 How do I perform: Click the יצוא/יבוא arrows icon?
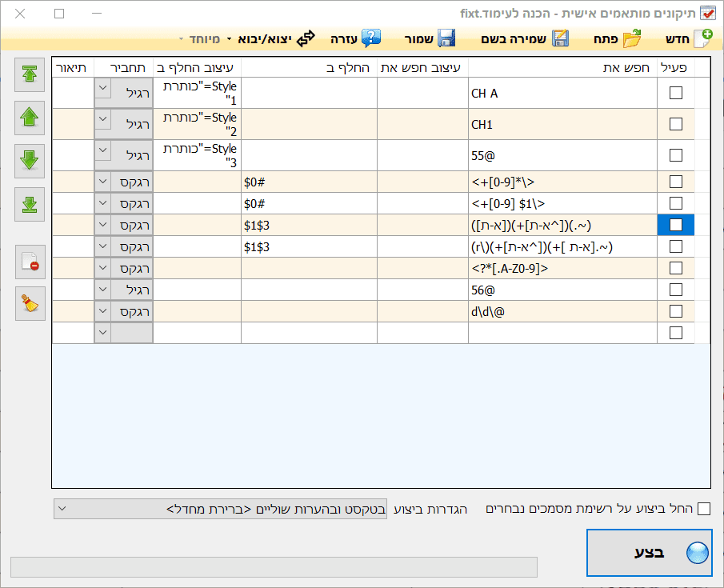point(306,38)
